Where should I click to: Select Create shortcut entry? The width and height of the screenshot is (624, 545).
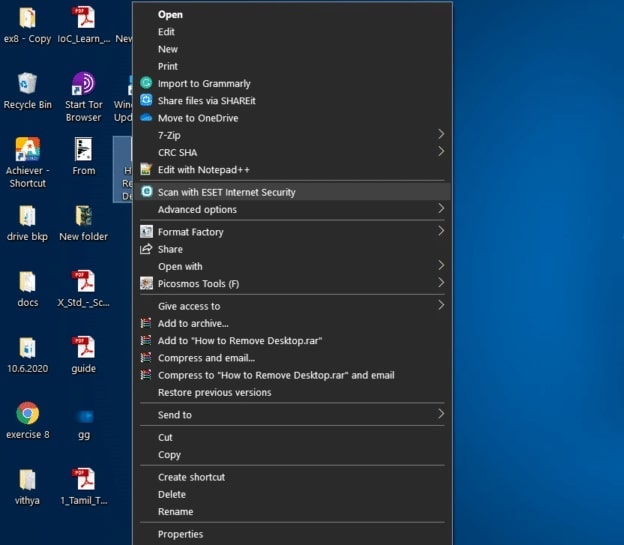(292, 477)
